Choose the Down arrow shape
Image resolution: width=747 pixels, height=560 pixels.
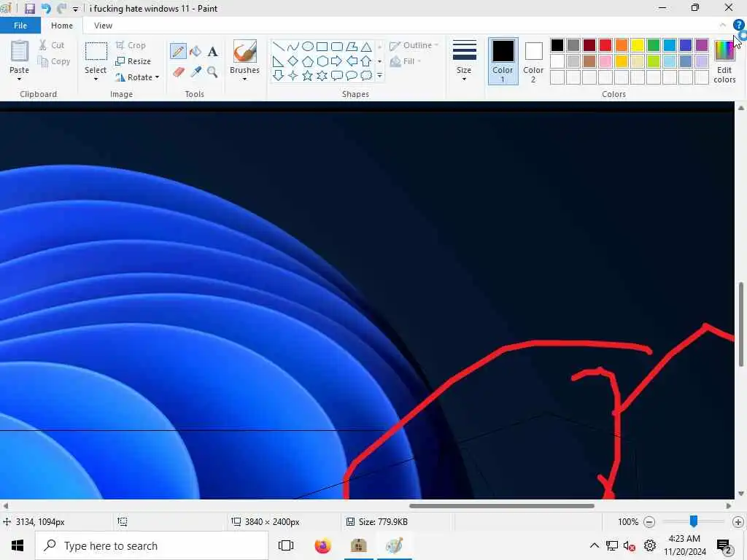click(279, 75)
